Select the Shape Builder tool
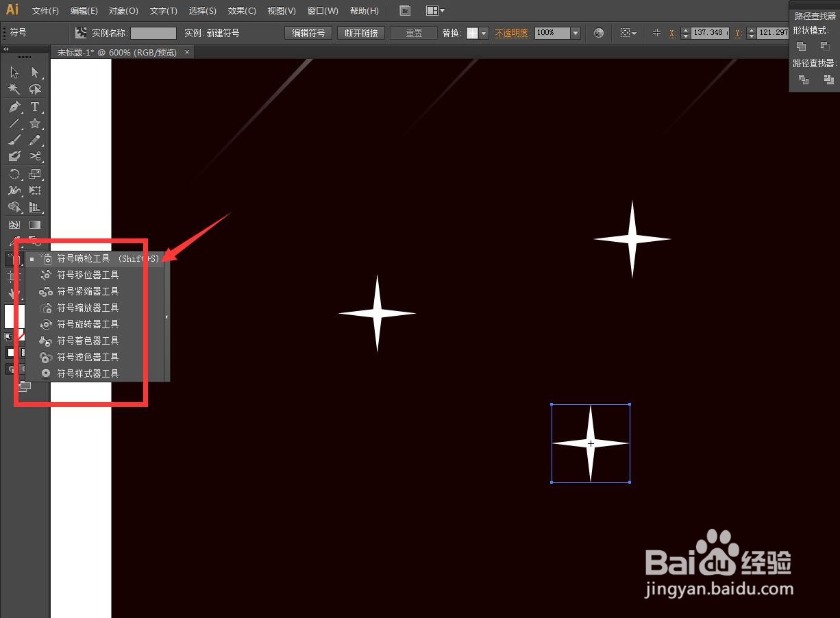Image resolution: width=840 pixels, height=618 pixels. [14, 208]
